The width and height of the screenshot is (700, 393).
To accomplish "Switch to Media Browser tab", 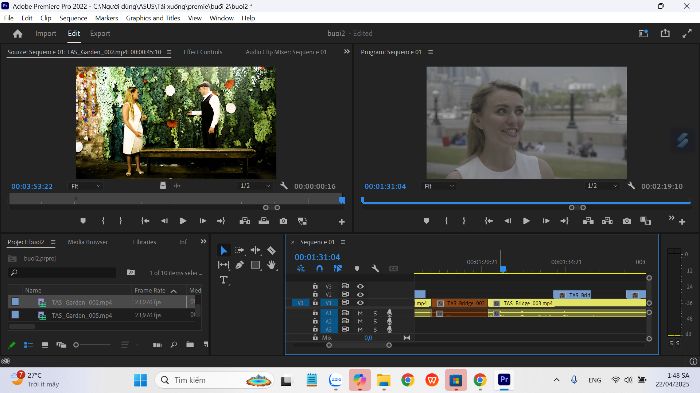I will [88, 242].
